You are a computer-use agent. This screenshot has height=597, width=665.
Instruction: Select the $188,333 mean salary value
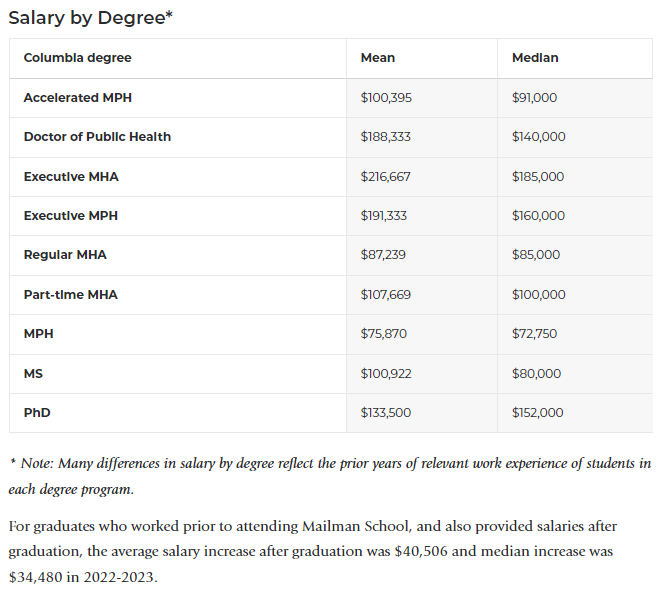point(385,137)
